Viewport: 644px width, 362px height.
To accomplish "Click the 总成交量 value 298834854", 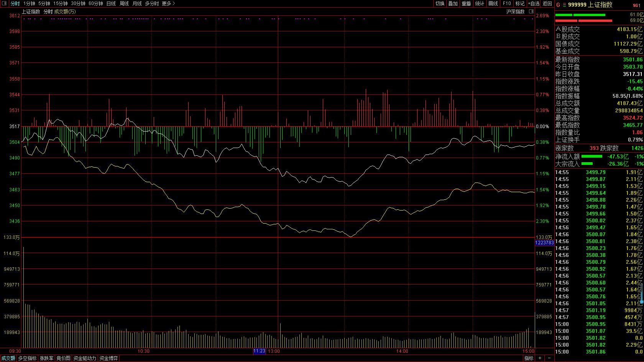I will pos(629,110).
